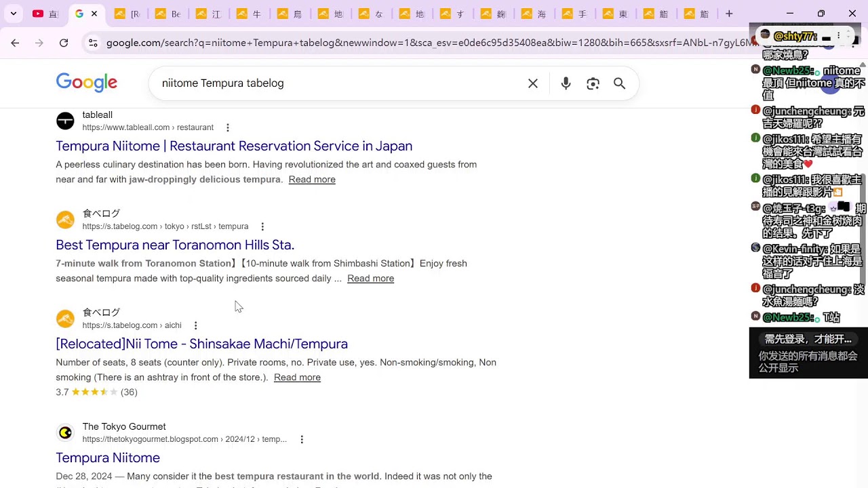Open the new tab plus button

(729, 14)
